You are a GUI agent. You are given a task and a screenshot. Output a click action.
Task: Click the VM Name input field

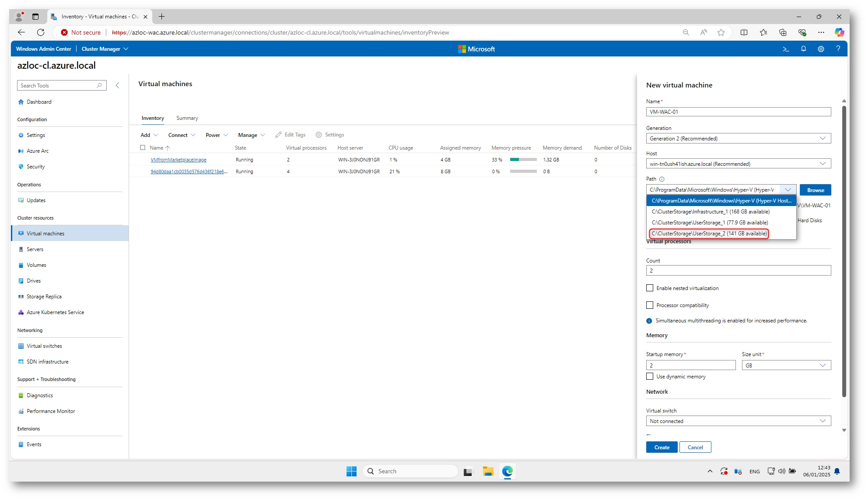coord(738,112)
